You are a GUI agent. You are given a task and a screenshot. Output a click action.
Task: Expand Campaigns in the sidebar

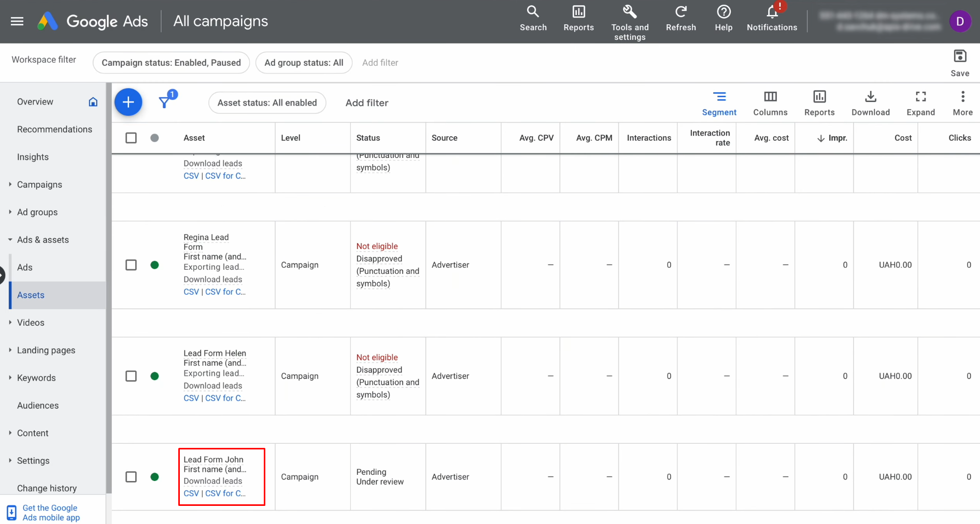pos(10,184)
